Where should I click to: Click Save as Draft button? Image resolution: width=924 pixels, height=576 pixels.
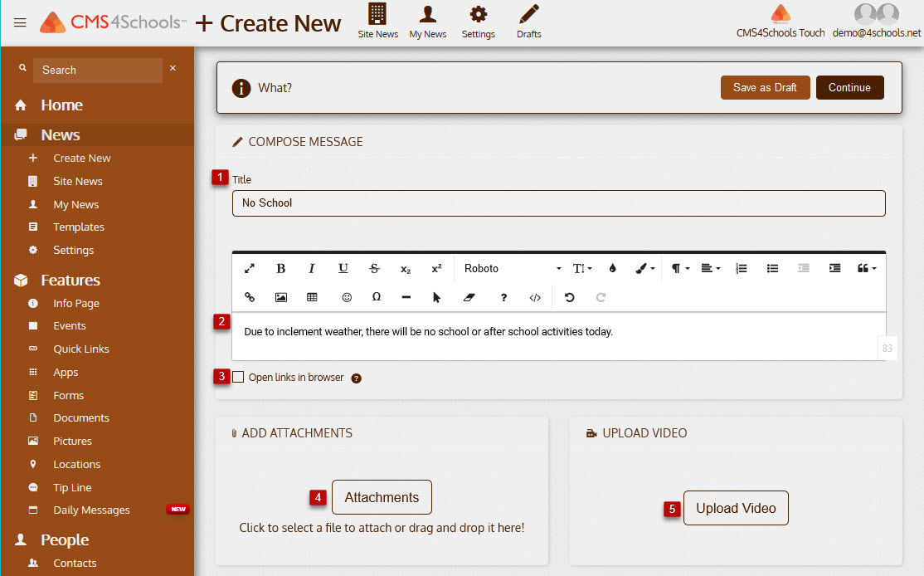(x=765, y=88)
